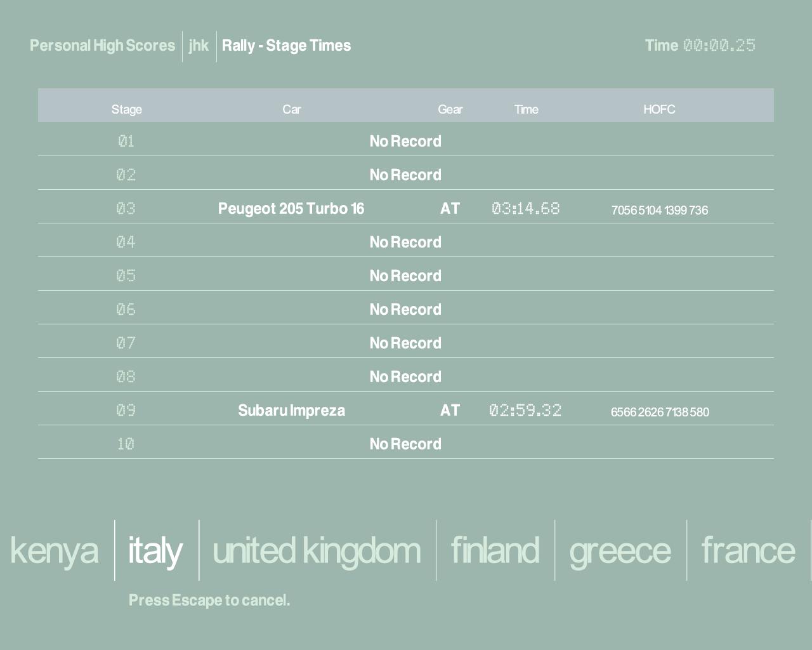Select the Peugeot 205 Turbo 16 record
812x650 pixels.
[291, 209]
